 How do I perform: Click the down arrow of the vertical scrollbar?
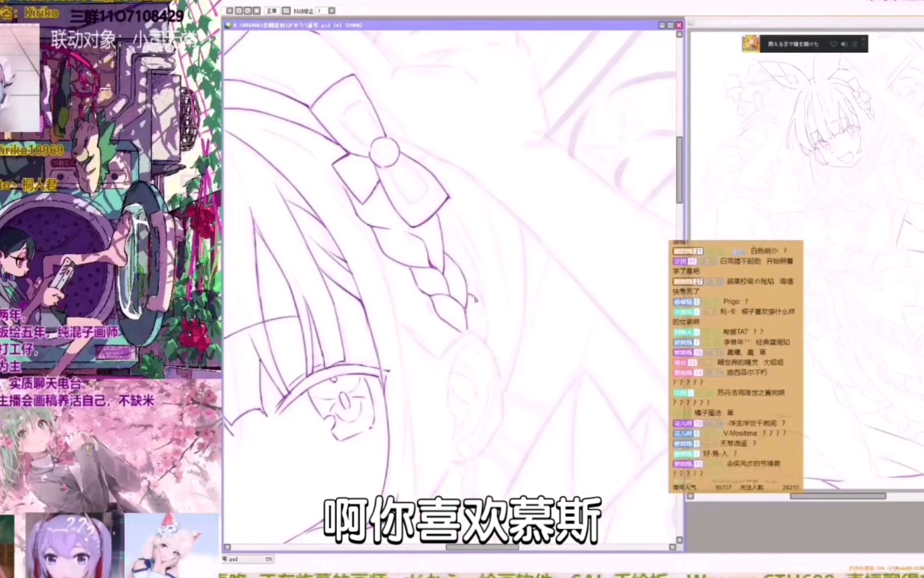click(680, 540)
